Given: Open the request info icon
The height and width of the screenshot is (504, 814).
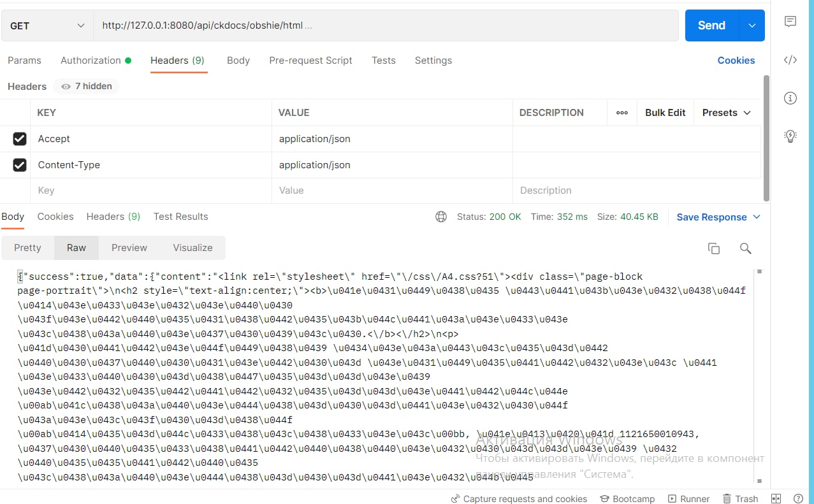Looking at the screenshot, I should coord(790,98).
